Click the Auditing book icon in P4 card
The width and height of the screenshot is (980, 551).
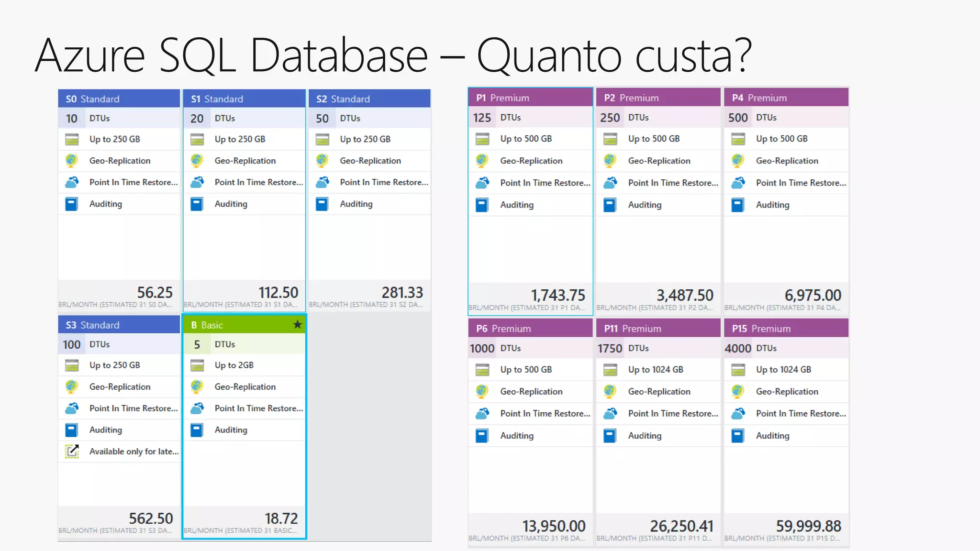click(x=738, y=205)
